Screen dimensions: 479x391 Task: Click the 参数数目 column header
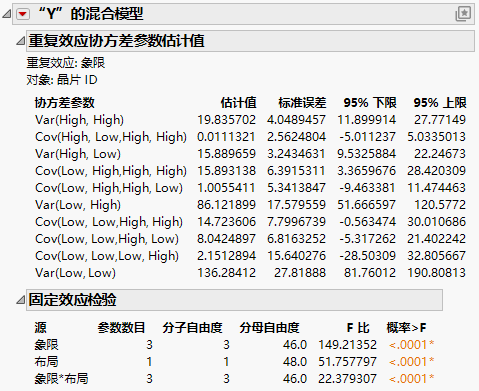click(x=122, y=328)
